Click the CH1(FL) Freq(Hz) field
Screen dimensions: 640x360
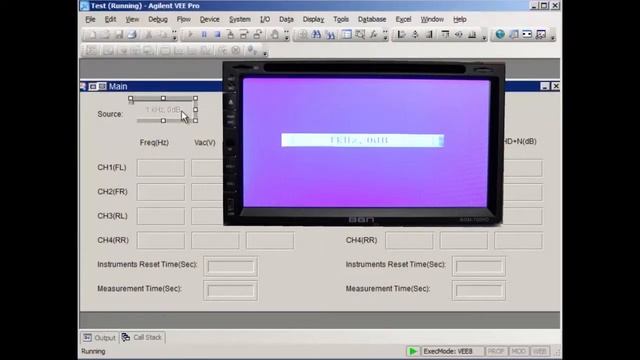(x=161, y=168)
